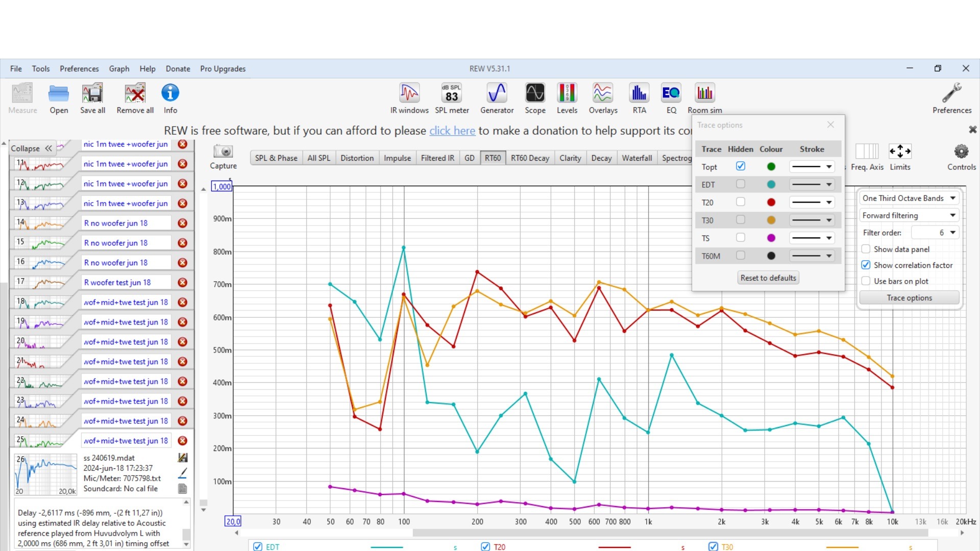980x551 pixels.
Task: Click the Remove all icon
Action: [135, 98]
